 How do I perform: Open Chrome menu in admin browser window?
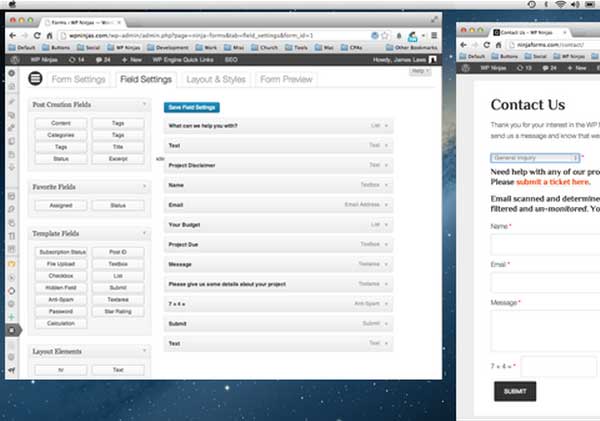pyautogui.click(x=434, y=36)
